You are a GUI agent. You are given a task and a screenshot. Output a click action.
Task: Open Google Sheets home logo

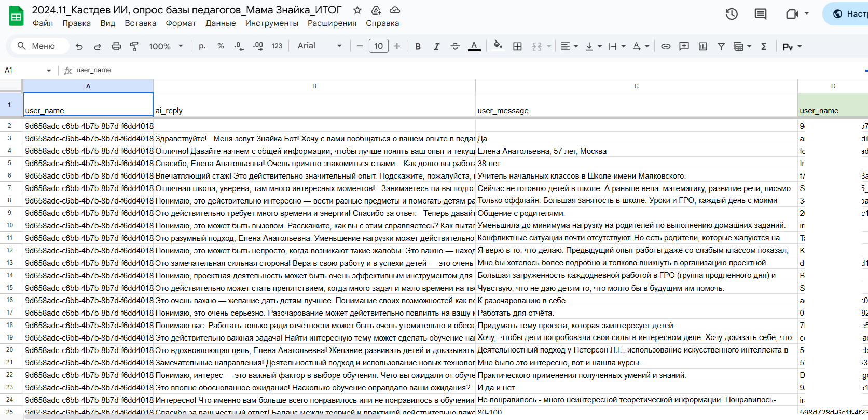point(17,16)
